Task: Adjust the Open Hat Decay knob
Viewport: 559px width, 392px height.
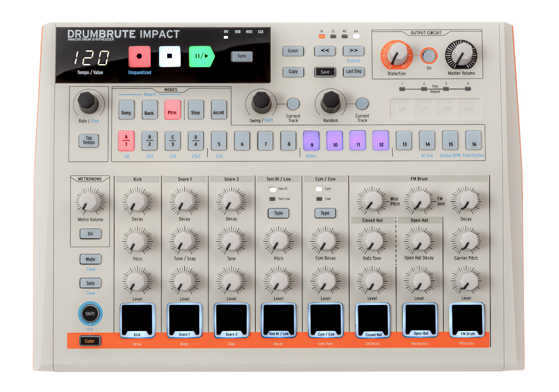Action: coord(419,240)
